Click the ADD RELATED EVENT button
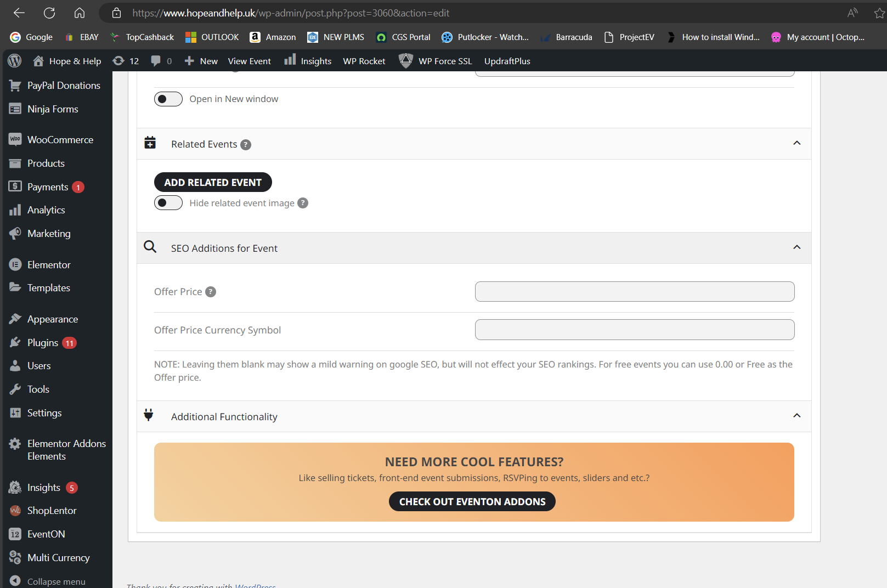 pyautogui.click(x=213, y=182)
